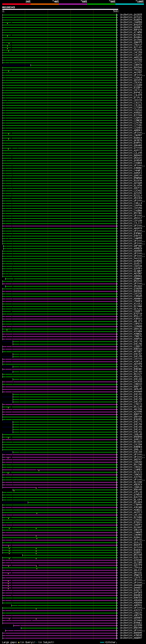This screenshot has width=146, height=644.
Task: Click UniRef100_A6VVP8 entry
Action: pyautogui.click(x=131, y=364)
